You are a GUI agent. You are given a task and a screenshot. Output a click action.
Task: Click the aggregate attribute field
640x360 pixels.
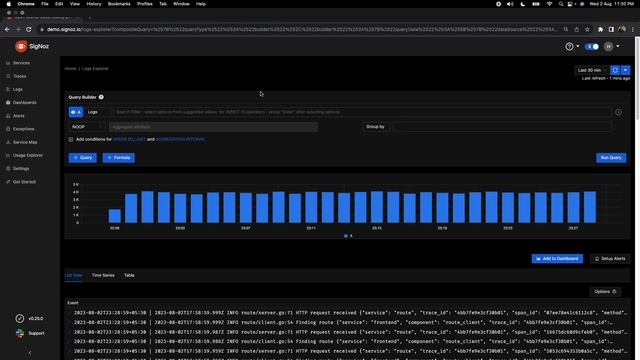click(213, 127)
